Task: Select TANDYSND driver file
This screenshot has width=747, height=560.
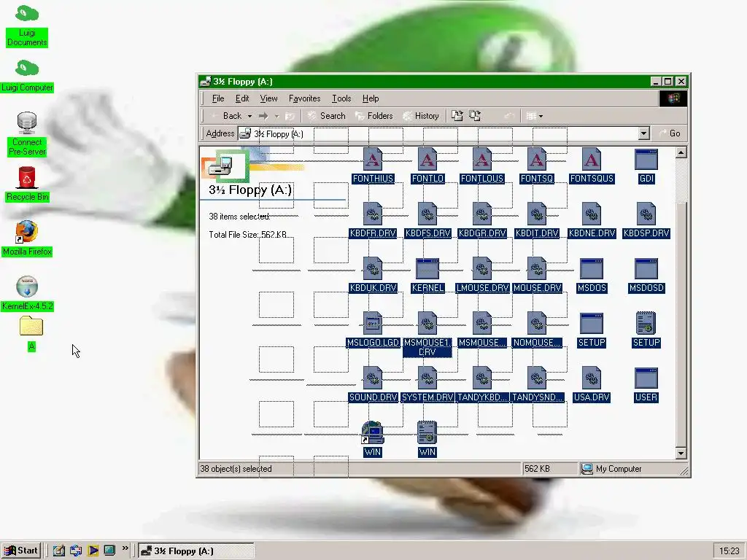Action: (x=537, y=384)
